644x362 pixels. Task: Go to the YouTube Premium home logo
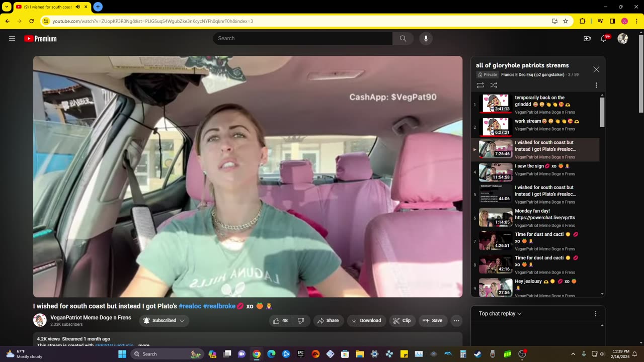pos(40,39)
